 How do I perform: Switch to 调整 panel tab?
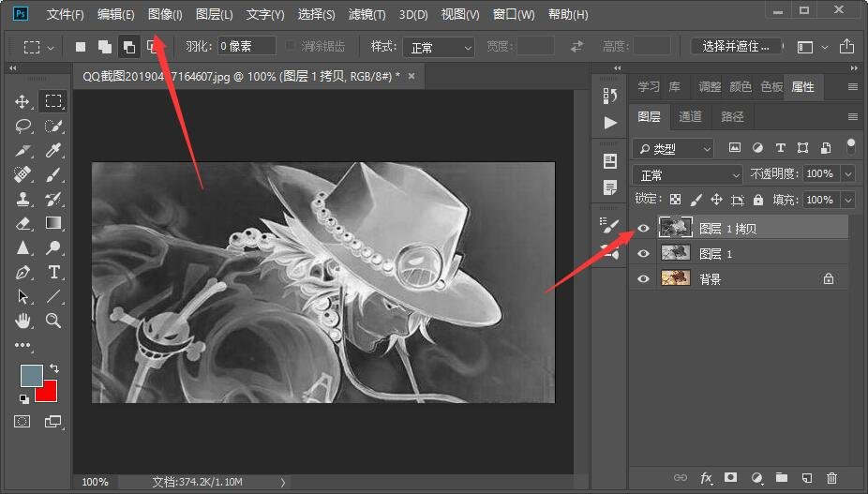(710, 87)
